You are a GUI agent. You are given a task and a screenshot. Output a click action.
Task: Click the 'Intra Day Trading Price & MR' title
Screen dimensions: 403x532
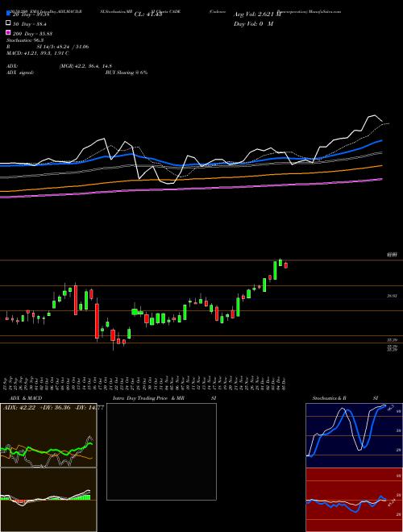point(148,398)
